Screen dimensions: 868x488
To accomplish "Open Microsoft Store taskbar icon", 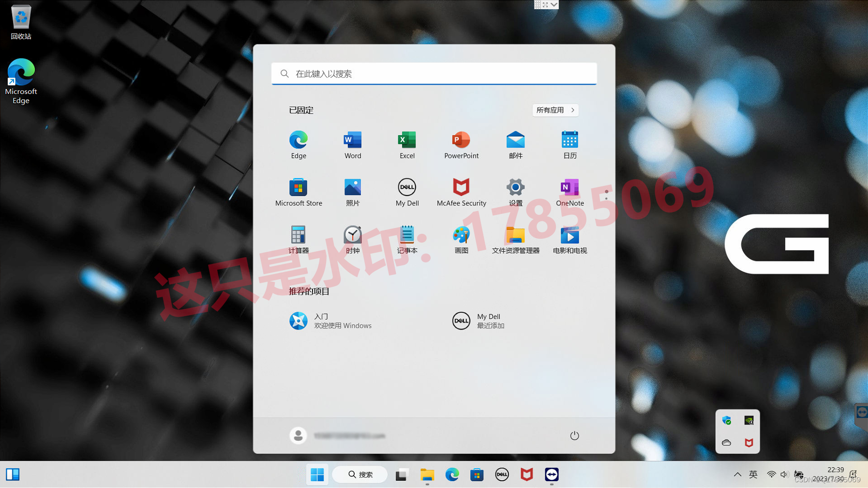I will tap(477, 474).
